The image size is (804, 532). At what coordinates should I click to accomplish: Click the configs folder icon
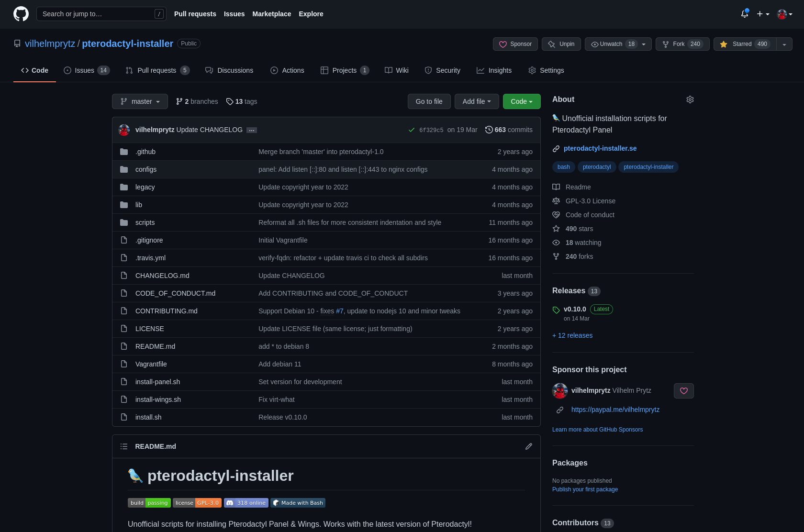124,169
